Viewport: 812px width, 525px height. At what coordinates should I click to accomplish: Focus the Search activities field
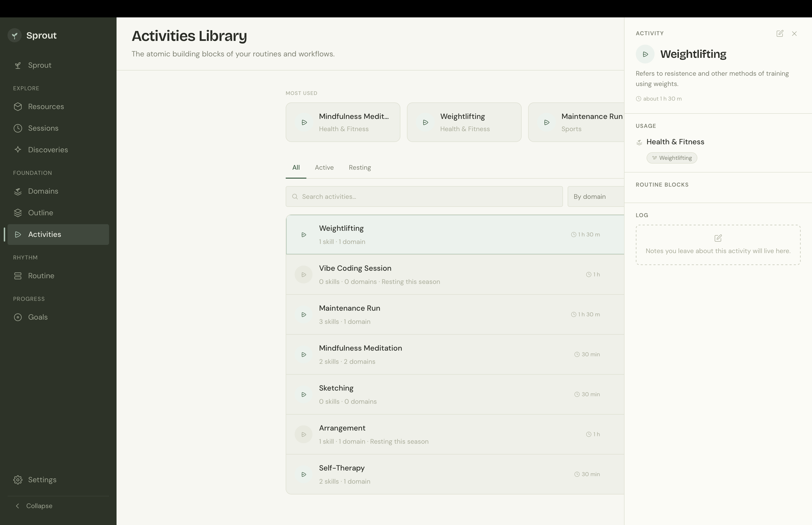point(424,197)
